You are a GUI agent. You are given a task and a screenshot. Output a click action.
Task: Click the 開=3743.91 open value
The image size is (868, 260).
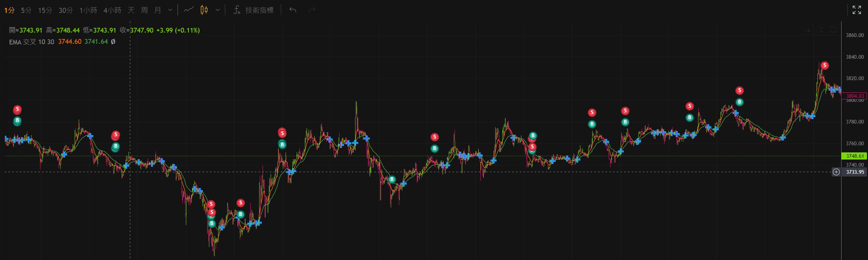(26, 30)
